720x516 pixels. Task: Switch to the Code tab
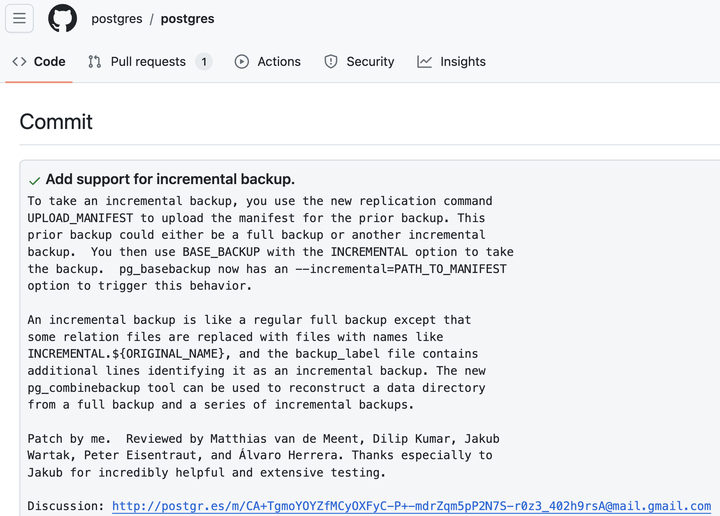pyautogui.click(x=39, y=62)
